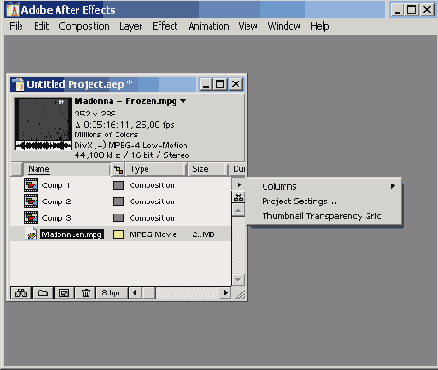Close the Adobe After Effects window

(x=427, y=10)
